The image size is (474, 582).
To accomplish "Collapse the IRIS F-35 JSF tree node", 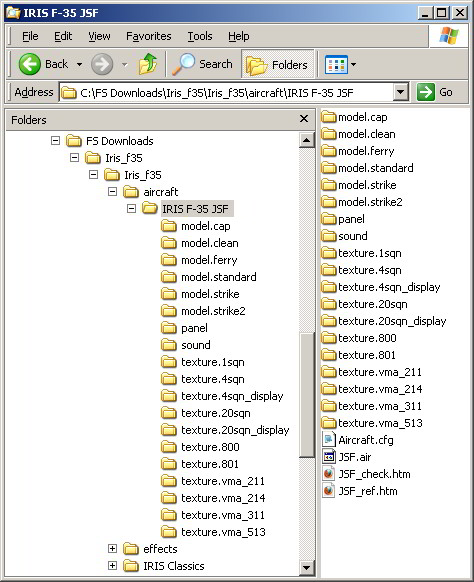I will click(131, 209).
